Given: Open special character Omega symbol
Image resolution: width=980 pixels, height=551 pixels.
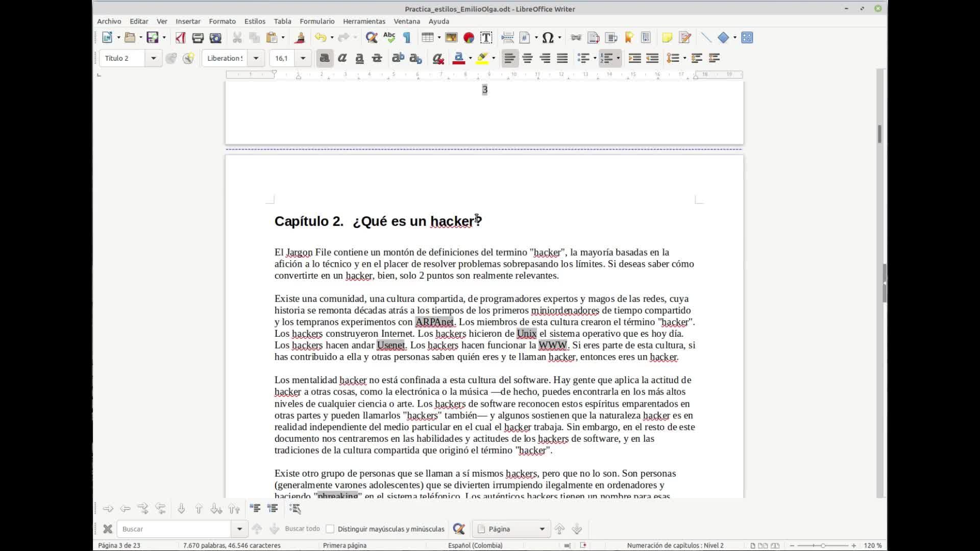Looking at the screenshot, I should (x=548, y=38).
